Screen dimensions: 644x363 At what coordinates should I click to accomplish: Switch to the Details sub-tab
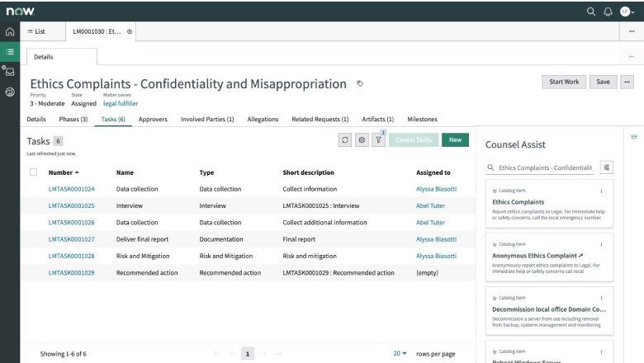(36, 119)
